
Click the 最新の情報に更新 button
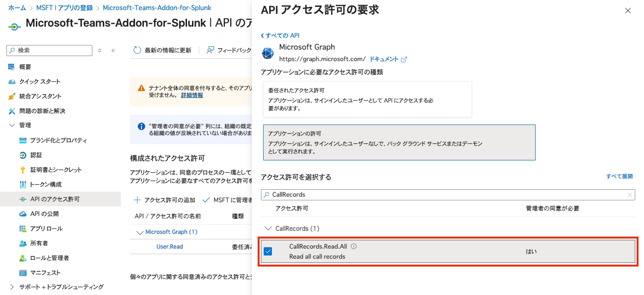tap(162, 51)
